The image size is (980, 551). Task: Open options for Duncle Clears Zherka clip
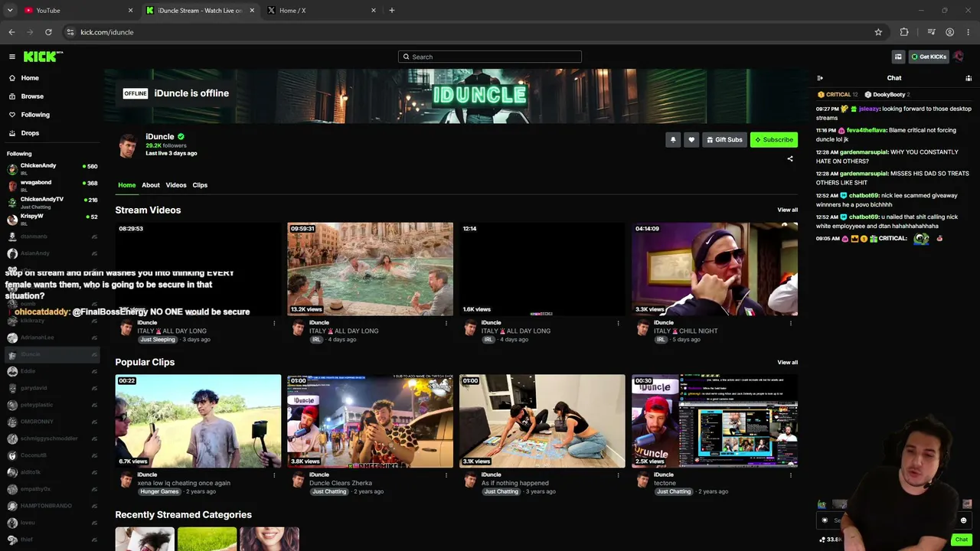click(446, 475)
